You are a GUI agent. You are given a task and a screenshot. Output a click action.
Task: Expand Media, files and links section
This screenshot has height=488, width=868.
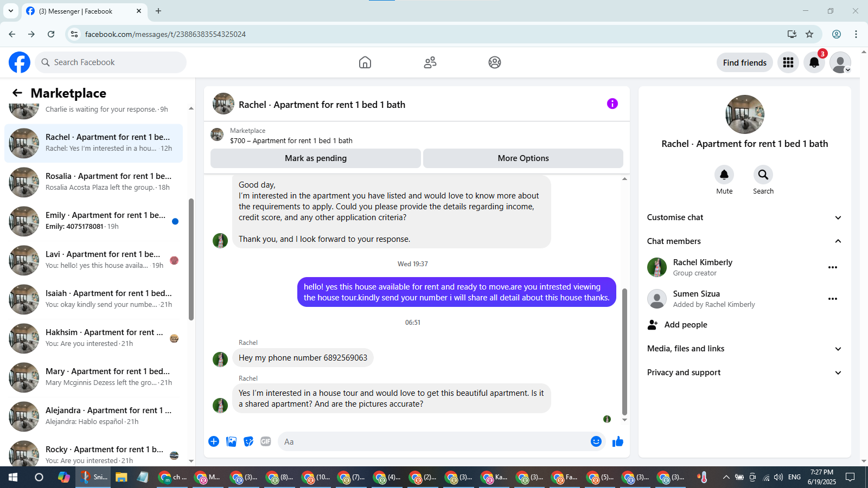[744, 349]
